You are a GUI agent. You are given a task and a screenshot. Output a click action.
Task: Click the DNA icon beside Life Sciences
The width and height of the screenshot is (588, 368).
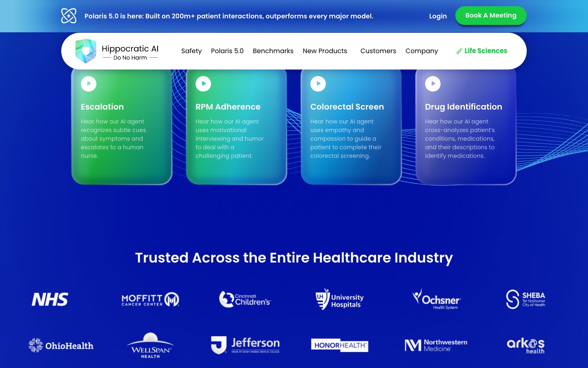click(459, 51)
